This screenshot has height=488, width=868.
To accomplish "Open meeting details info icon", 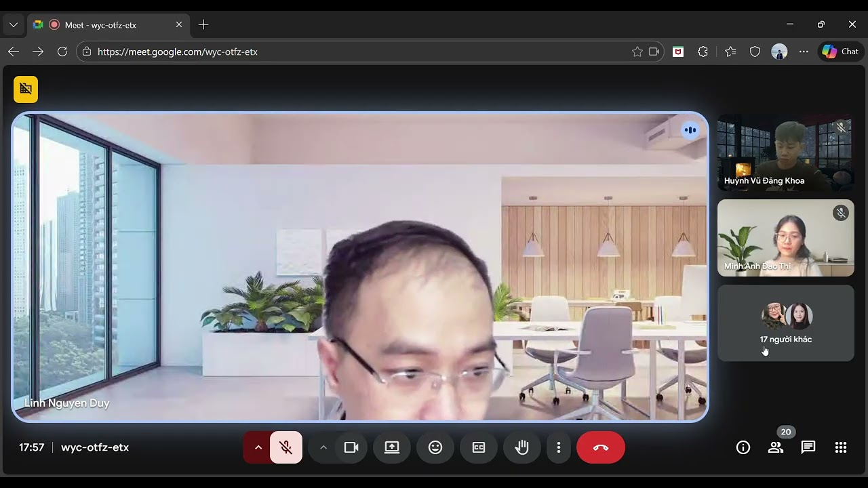I will pyautogui.click(x=743, y=447).
